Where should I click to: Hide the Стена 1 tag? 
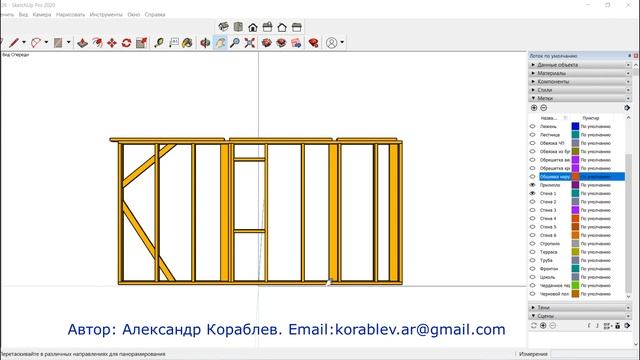(x=533, y=193)
